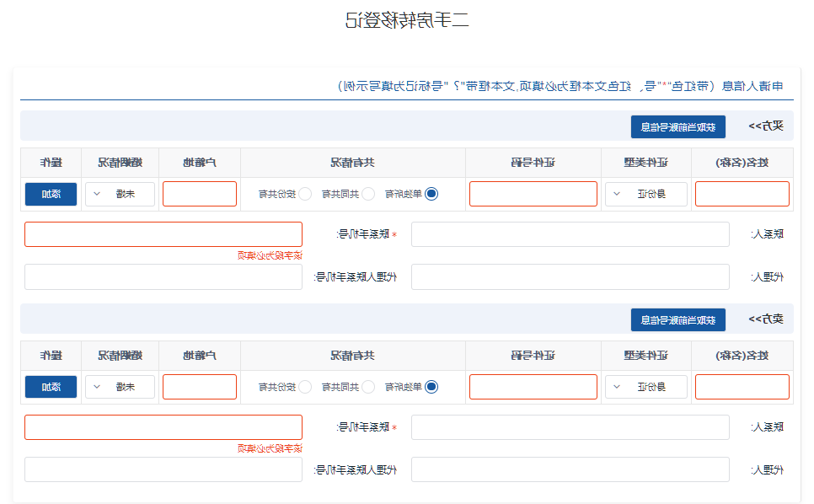Click the 共有情况 column header in 买方 table

[x=352, y=163]
